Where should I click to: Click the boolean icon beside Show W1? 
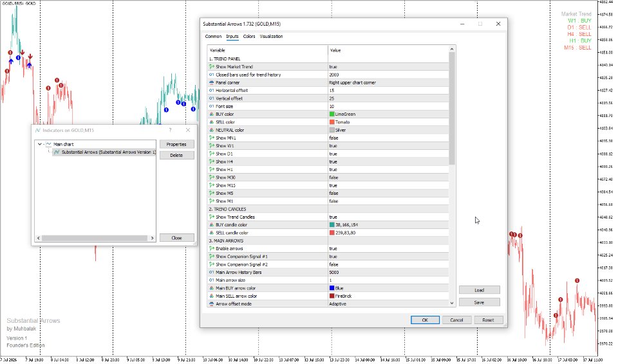[212, 146]
